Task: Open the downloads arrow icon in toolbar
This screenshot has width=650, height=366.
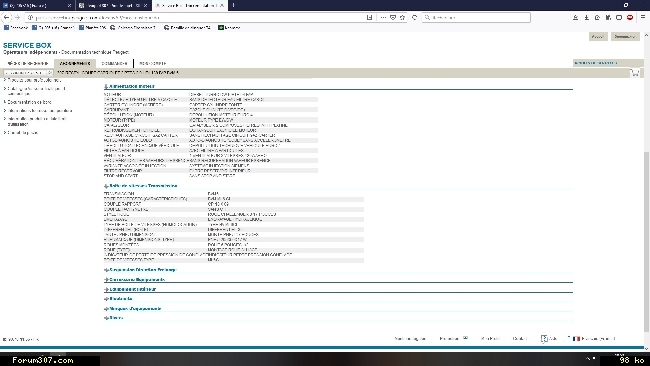Action: [x=587, y=17]
